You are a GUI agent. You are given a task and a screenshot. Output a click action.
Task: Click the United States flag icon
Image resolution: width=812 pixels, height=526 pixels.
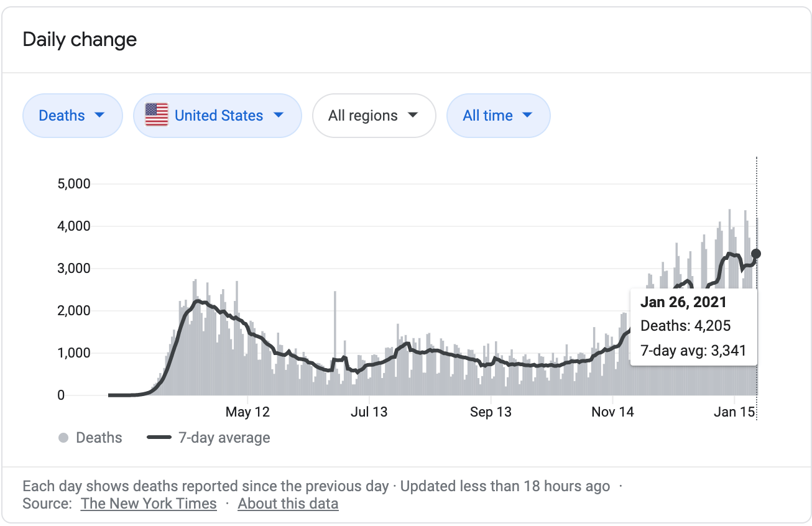tap(157, 115)
